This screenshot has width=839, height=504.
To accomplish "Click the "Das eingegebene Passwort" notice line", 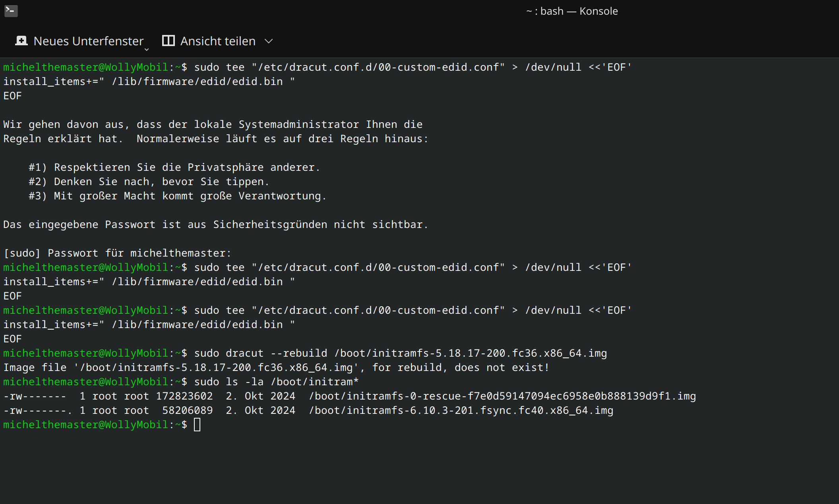I will (x=215, y=224).
